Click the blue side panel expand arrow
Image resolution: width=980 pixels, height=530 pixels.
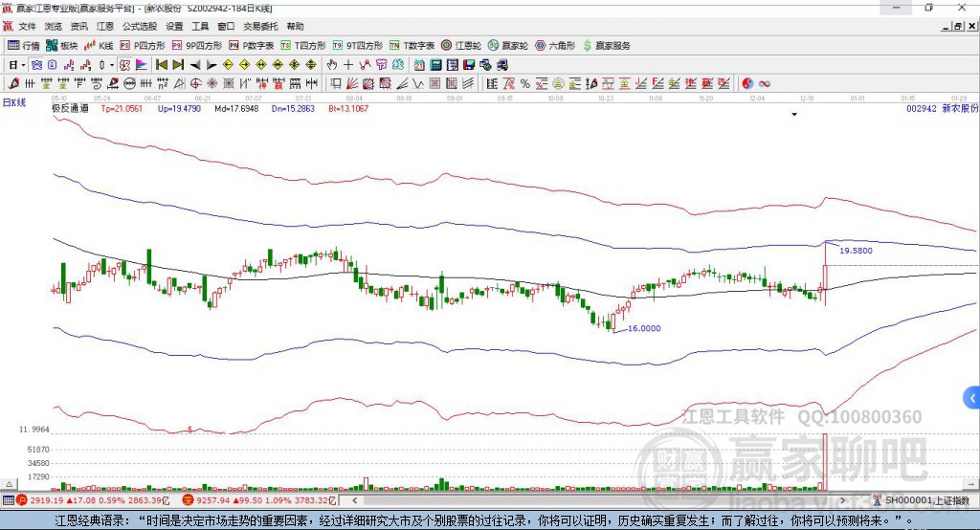click(972, 398)
